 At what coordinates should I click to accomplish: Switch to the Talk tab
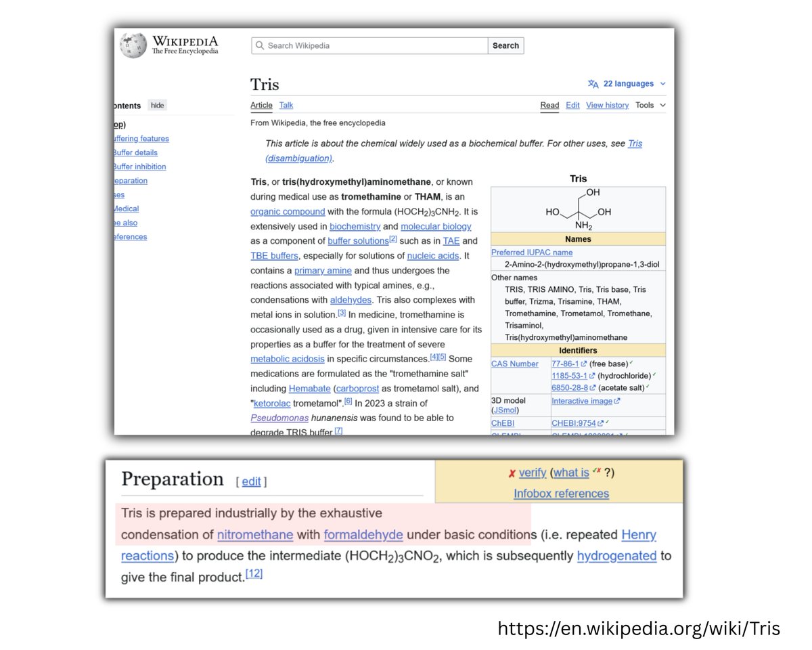click(x=286, y=105)
